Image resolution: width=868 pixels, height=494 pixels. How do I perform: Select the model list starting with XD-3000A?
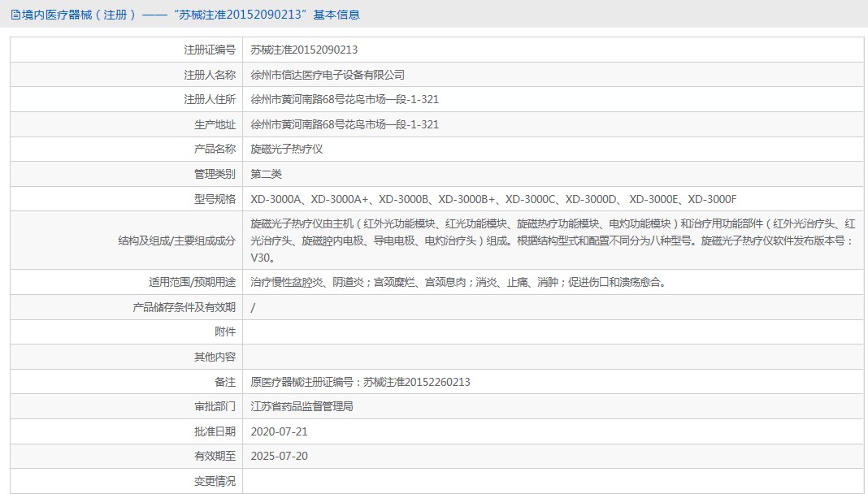coord(493,199)
